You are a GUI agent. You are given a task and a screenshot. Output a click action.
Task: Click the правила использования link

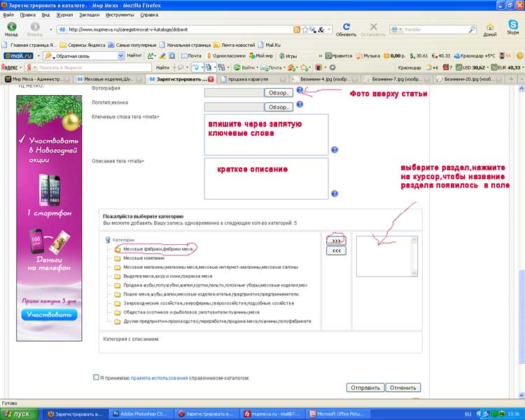tap(159, 378)
